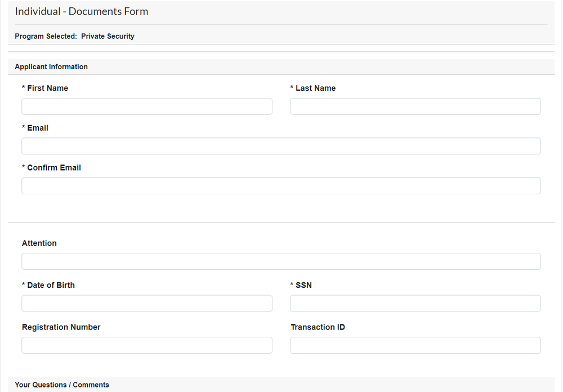Click the Your Questions / Comments header
This screenshot has height=392, width=563.
point(62,385)
